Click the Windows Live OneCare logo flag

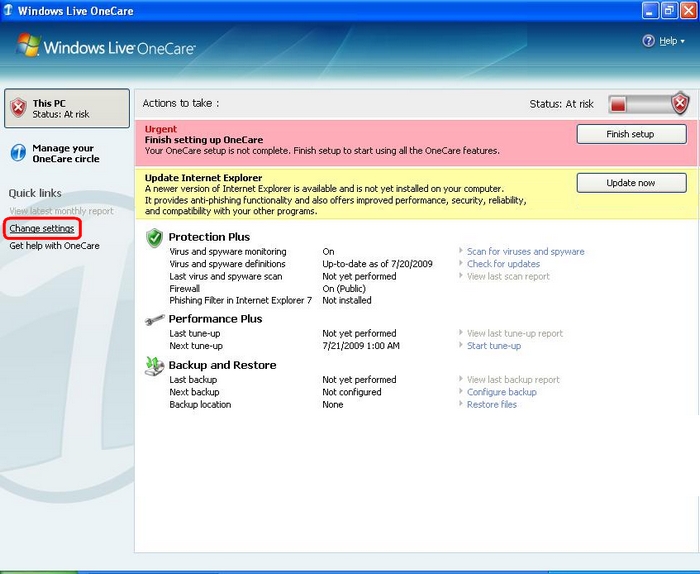28,45
